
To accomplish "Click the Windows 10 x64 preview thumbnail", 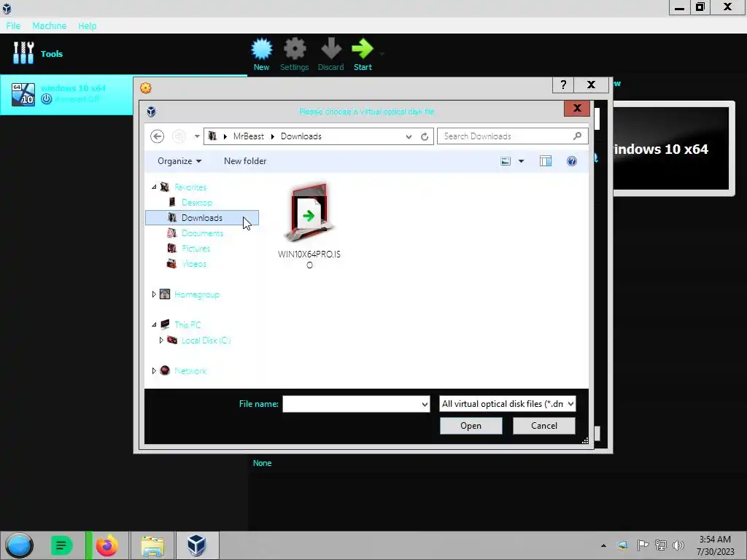I will pos(672,149).
